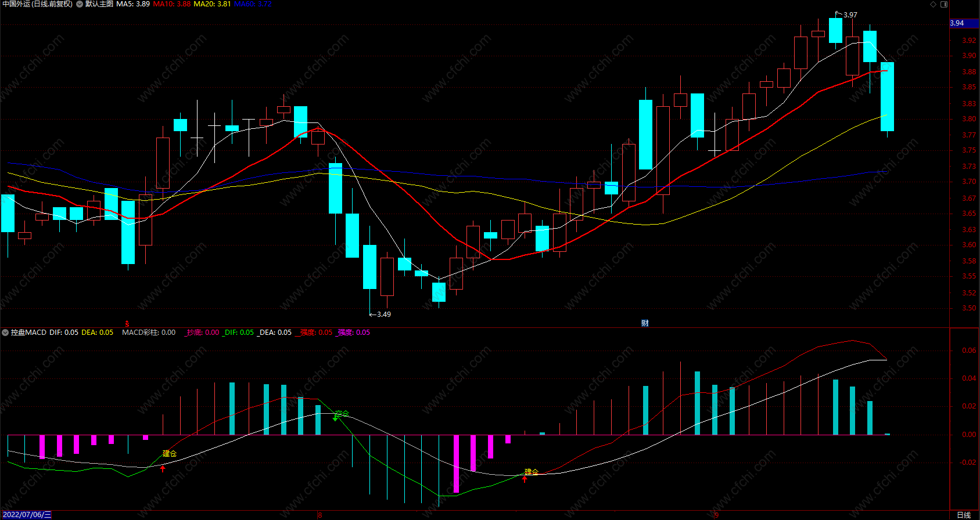Select the MA10: 3.88 legend

172,4
